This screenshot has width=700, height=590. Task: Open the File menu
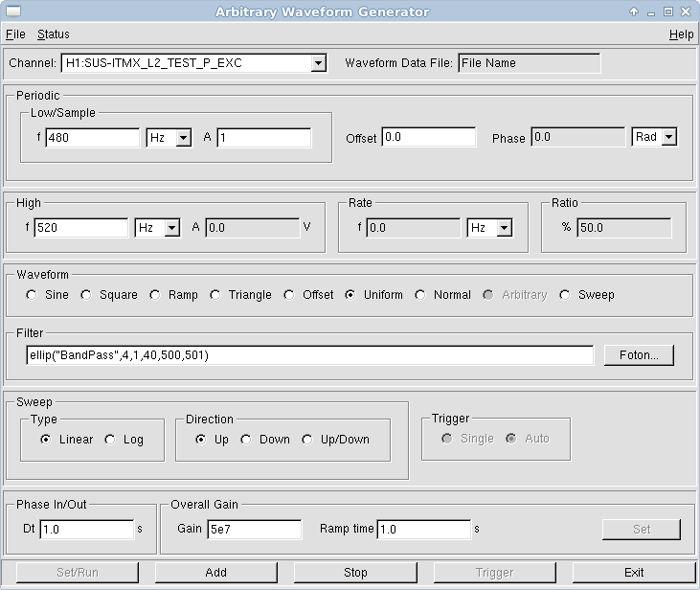(x=15, y=34)
